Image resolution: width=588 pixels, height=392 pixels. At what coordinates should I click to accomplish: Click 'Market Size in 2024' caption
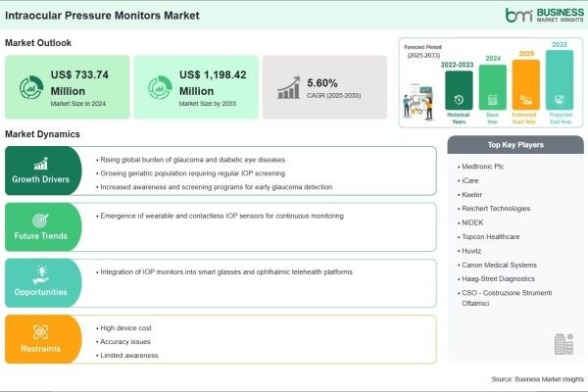tap(78, 104)
